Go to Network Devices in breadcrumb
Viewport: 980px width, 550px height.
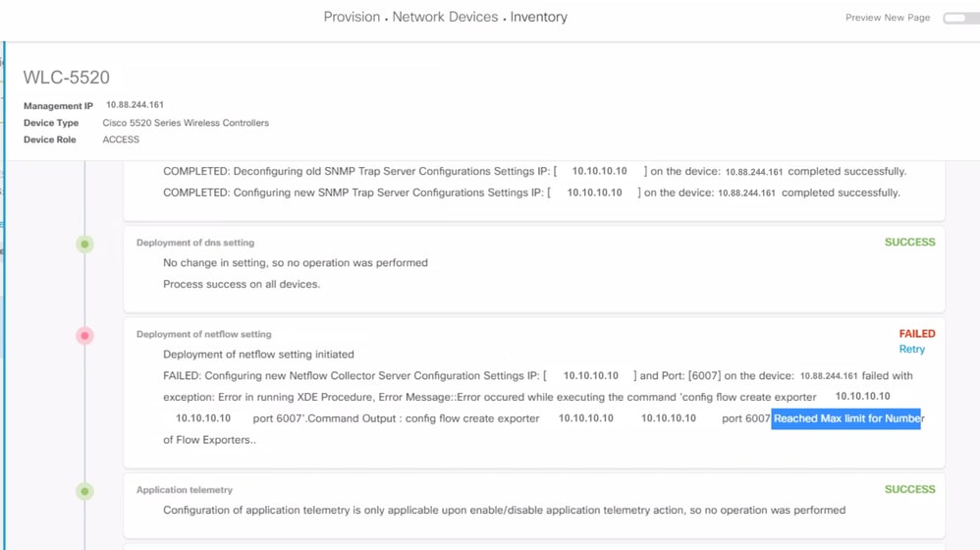tap(445, 17)
